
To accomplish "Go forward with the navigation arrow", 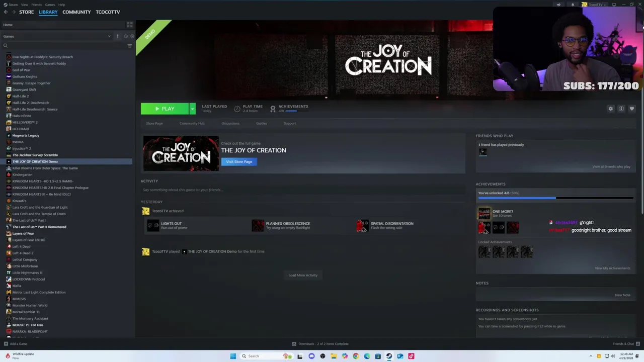I will [13, 12].
